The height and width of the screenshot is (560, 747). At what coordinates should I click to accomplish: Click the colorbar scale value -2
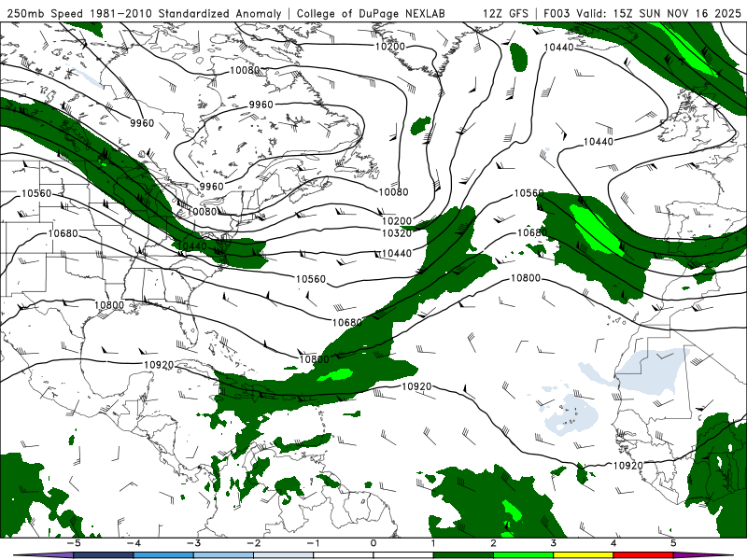pos(253,543)
